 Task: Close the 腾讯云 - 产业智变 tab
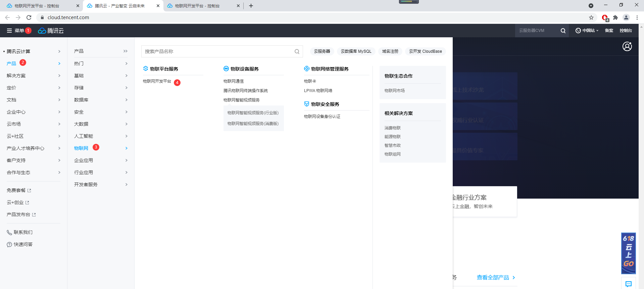tap(158, 6)
